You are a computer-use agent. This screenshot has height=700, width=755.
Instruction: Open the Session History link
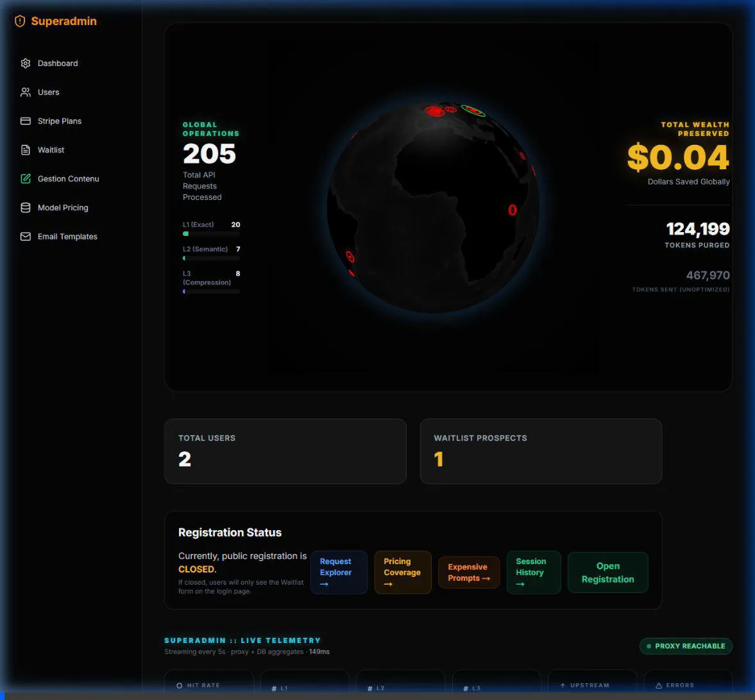pos(534,572)
